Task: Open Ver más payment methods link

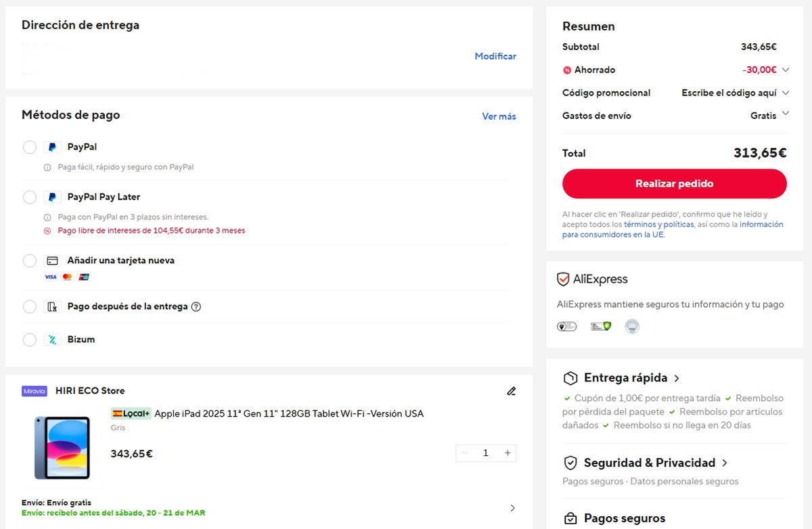Action: click(499, 116)
